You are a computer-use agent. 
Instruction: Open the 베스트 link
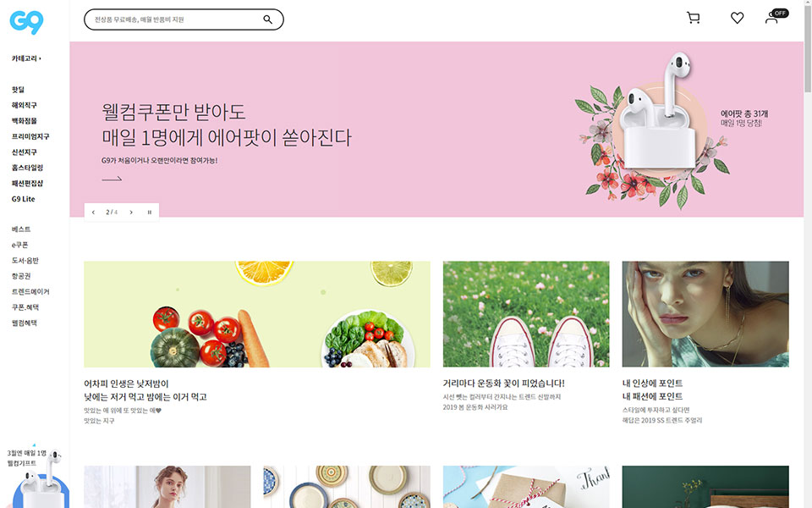click(21, 229)
